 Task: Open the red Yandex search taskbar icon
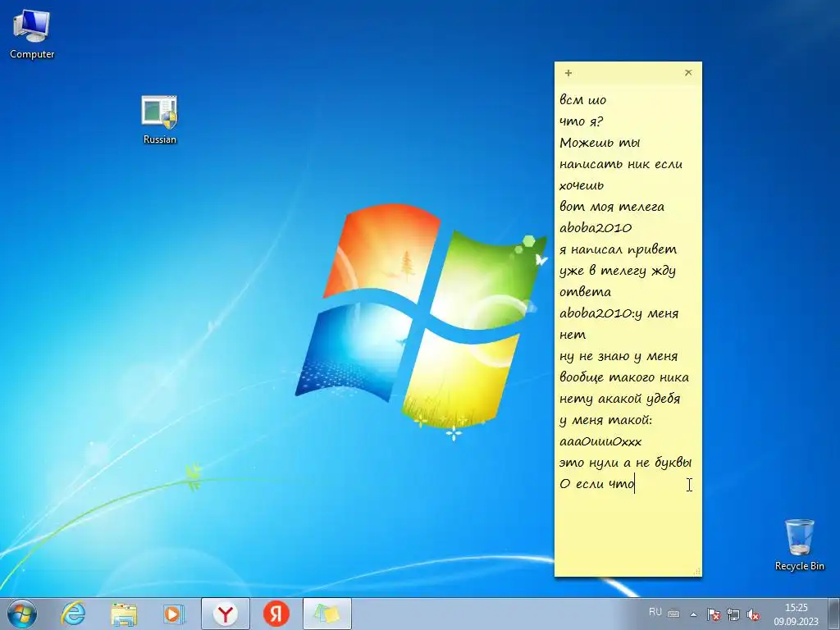(x=276, y=614)
